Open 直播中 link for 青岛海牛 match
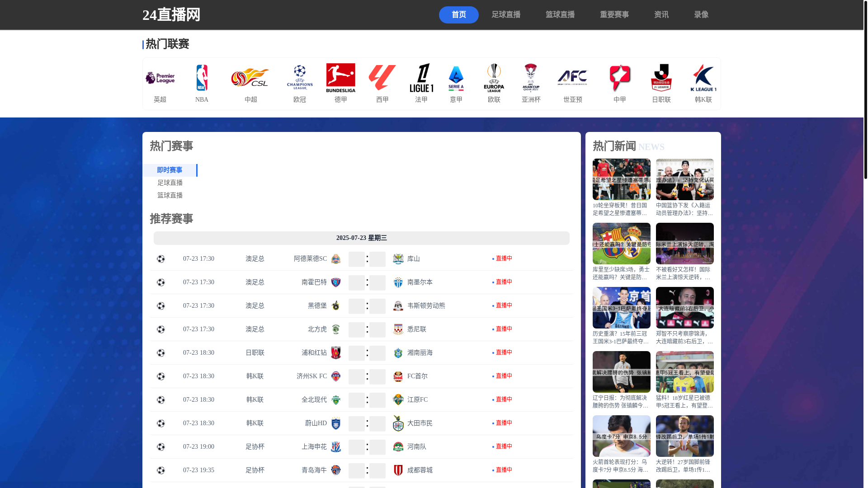 tap(502, 470)
